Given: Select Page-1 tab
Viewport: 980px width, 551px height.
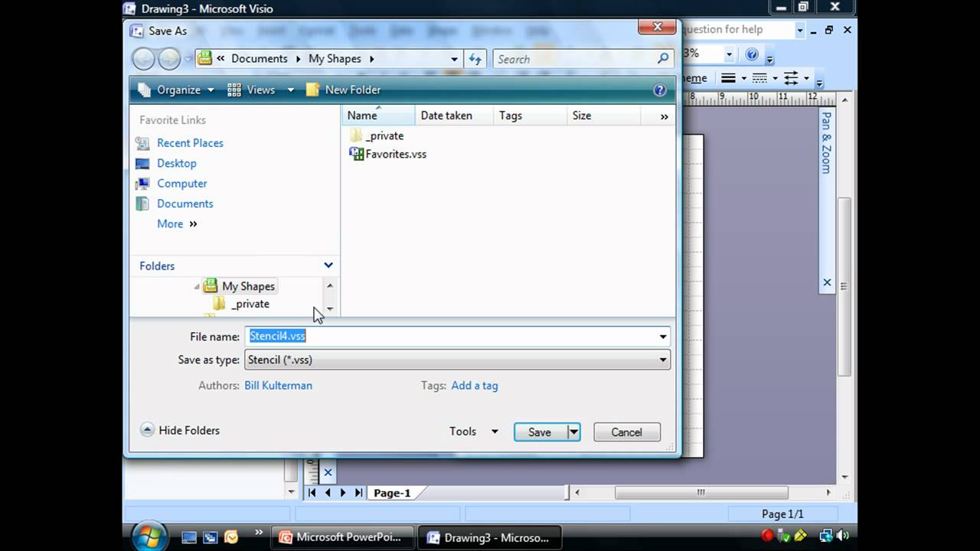Looking at the screenshot, I should (392, 493).
